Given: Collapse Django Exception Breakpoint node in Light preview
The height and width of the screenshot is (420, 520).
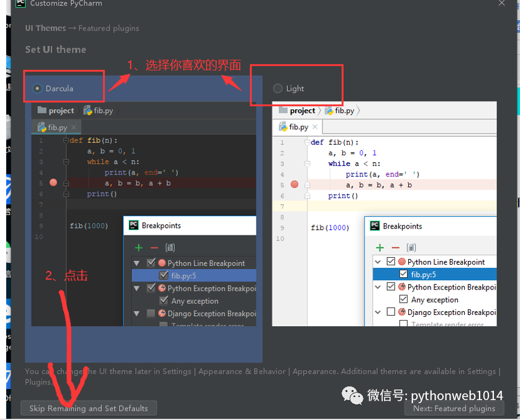Looking at the screenshot, I should coord(377,312).
